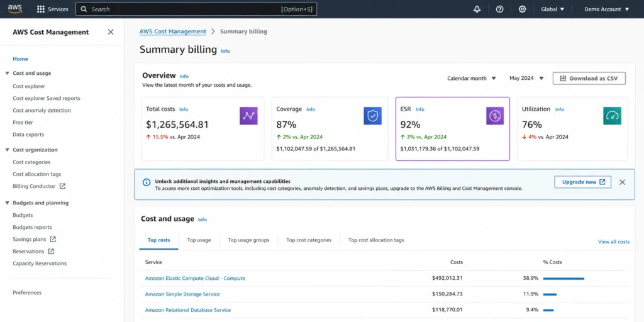This screenshot has height=322, width=644.
Task: Open the Calendar month dropdown
Action: tap(472, 78)
